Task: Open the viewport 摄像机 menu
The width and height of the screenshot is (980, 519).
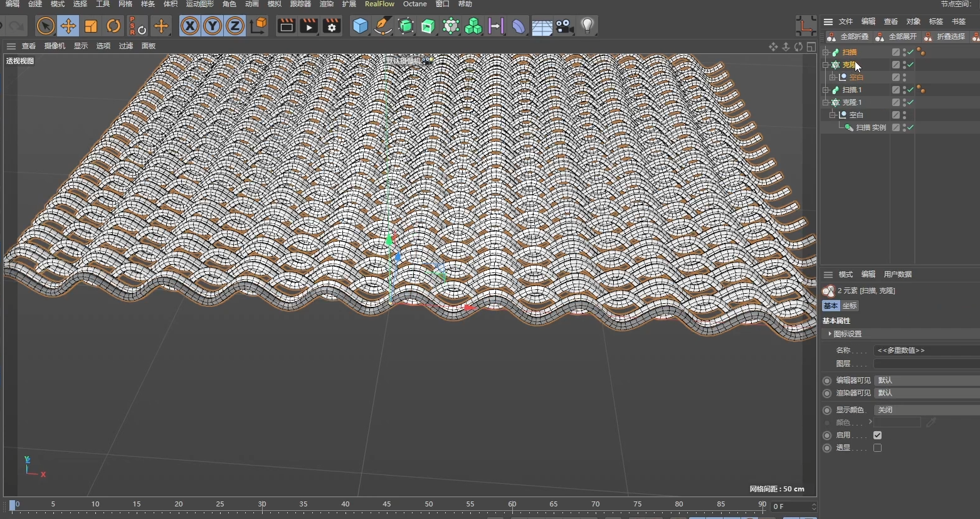Action: (x=55, y=46)
